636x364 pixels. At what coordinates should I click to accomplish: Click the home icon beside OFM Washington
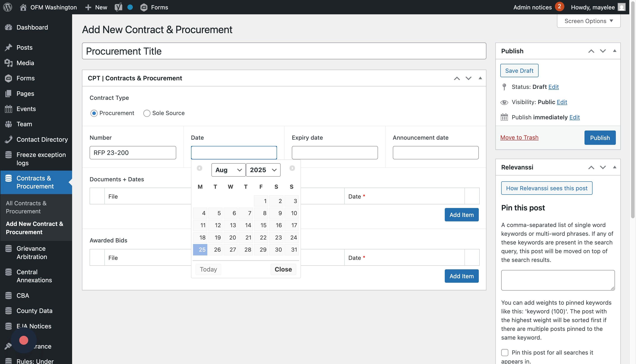(x=23, y=7)
